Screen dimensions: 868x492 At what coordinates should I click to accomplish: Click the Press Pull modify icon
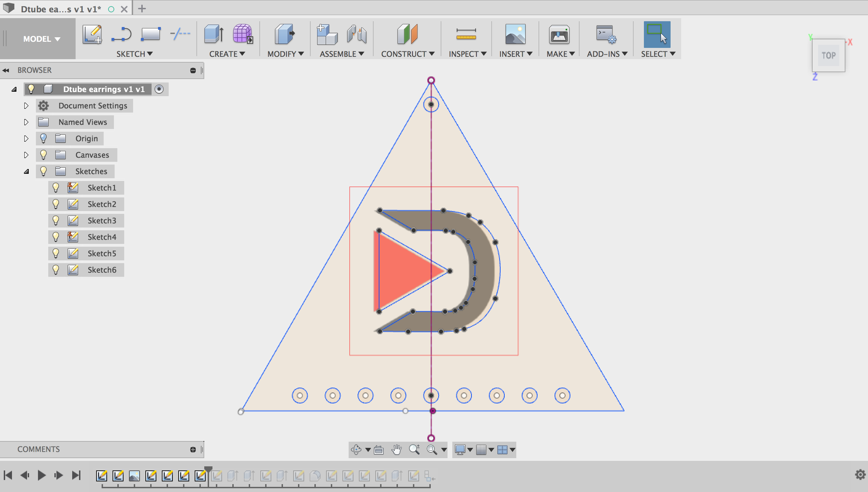[x=284, y=34]
